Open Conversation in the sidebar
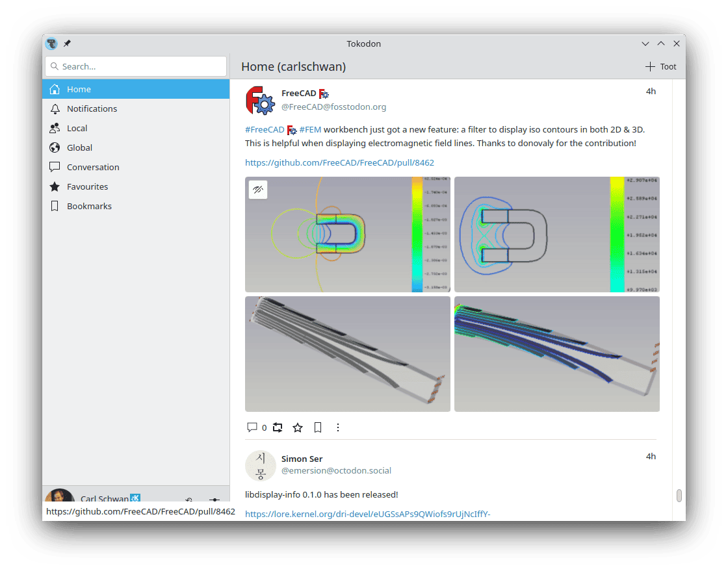The width and height of the screenshot is (728, 571). click(136, 167)
